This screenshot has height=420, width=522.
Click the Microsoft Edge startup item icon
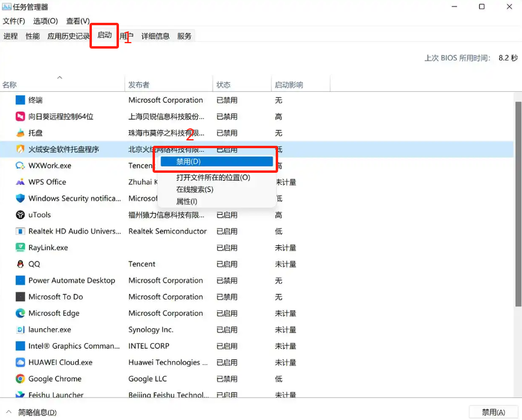[19, 313]
